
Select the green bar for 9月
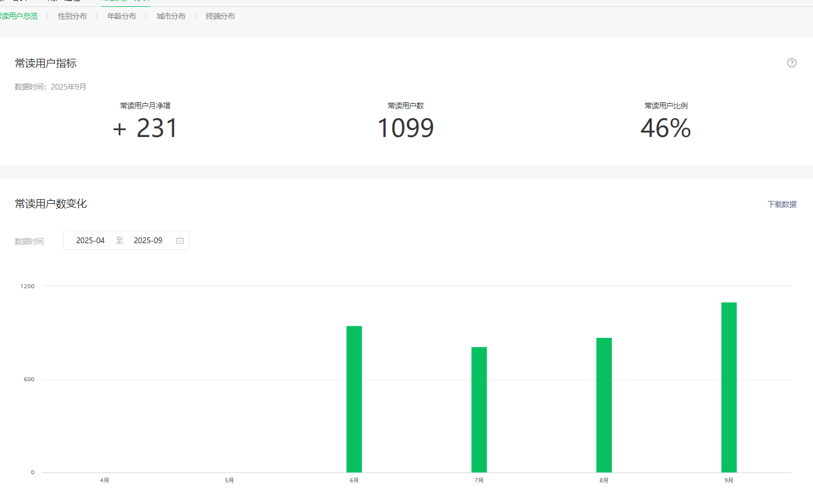(729, 388)
